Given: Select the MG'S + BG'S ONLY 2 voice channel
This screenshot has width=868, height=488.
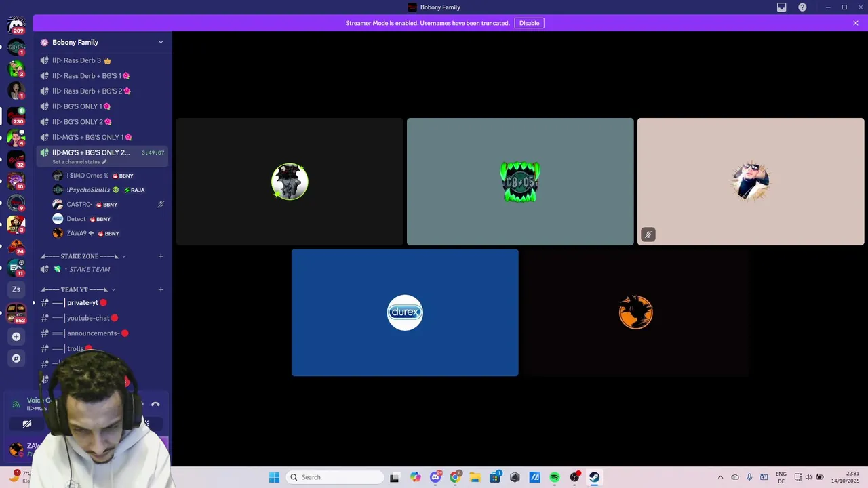Looking at the screenshot, I should tap(102, 152).
